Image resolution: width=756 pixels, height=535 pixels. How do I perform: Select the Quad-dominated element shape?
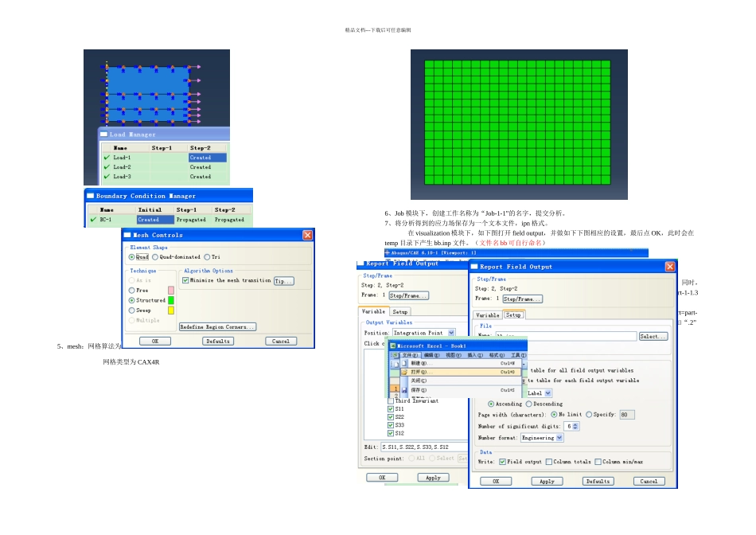click(x=155, y=257)
